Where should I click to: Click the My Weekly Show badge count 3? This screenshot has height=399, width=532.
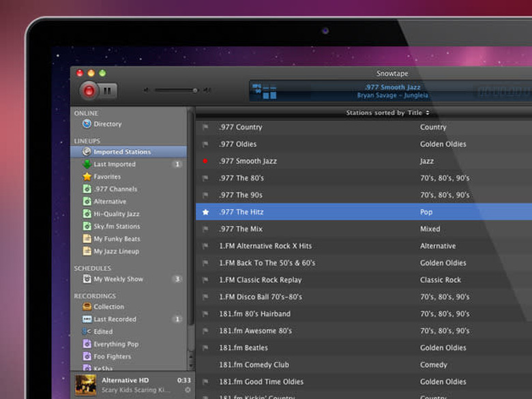tap(177, 279)
